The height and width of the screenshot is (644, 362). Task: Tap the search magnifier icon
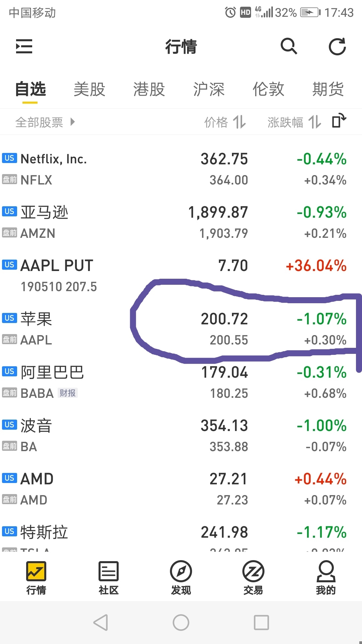tap(289, 46)
